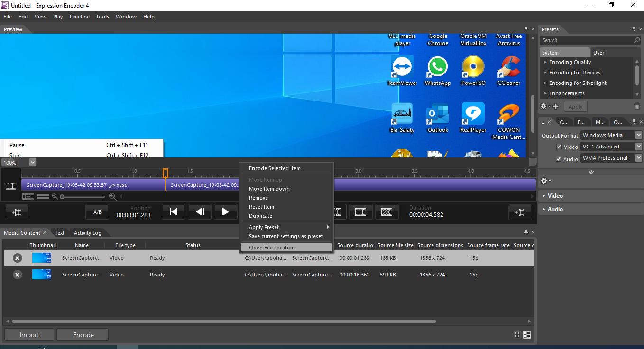Click the remove clip segment X icon

coord(387,212)
